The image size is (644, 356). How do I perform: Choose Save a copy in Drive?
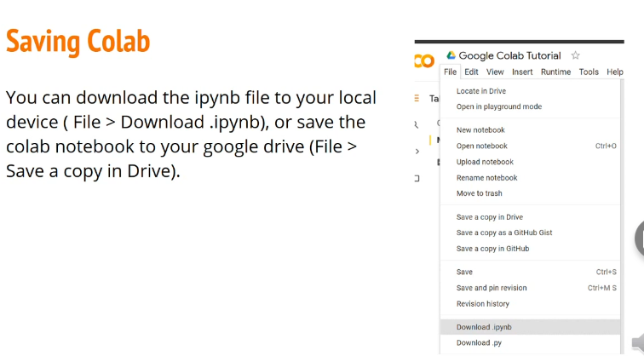pos(530,217)
